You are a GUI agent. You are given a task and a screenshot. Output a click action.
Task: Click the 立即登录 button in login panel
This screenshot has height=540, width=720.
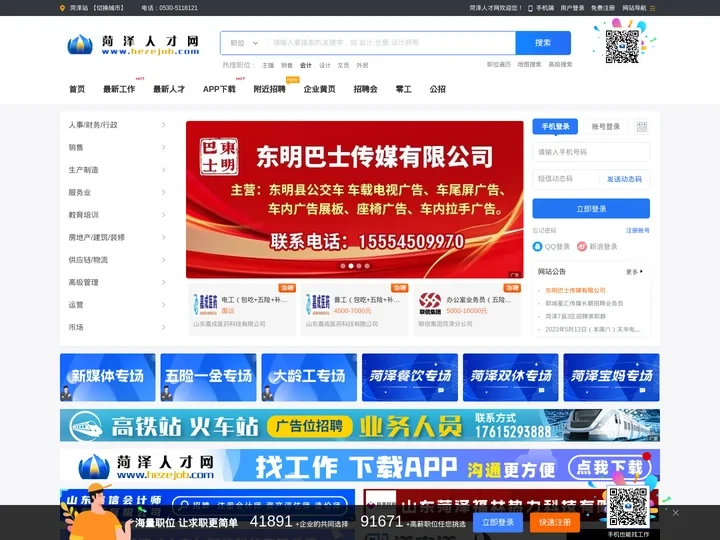click(x=591, y=209)
